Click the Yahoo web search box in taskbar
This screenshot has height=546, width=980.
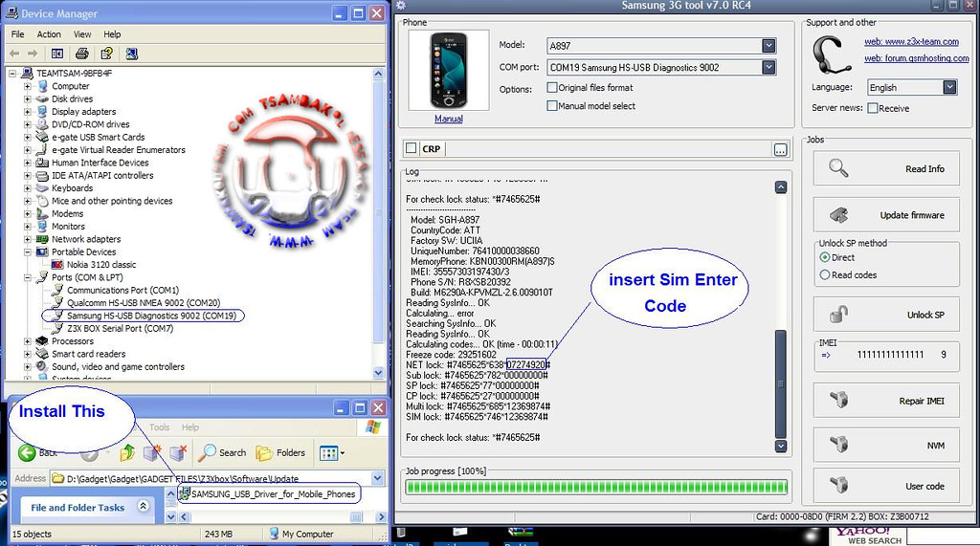coord(943,536)
